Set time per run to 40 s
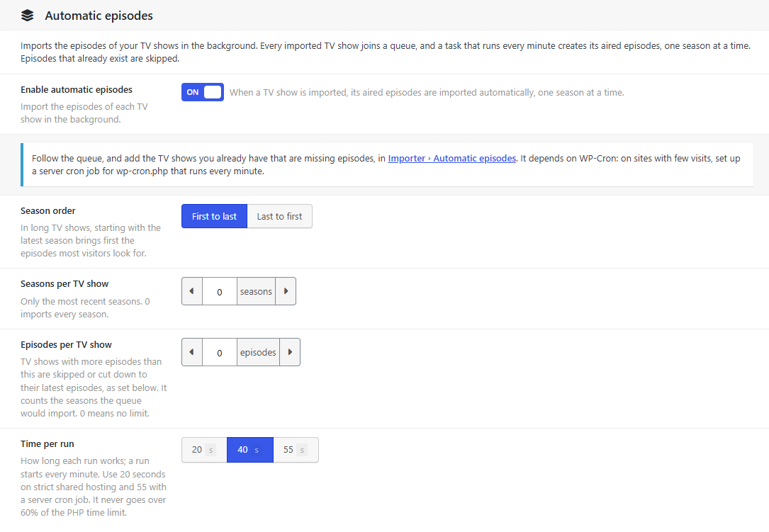 point(250,450)
